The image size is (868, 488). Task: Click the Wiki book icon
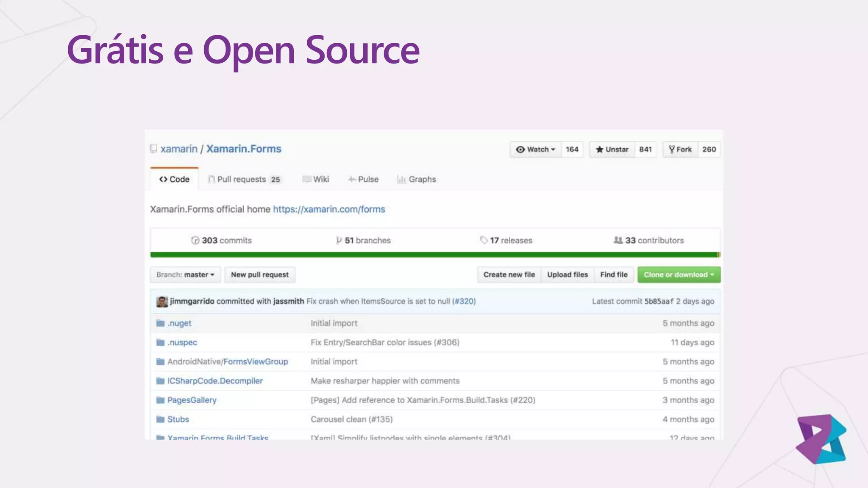[306, 179]
